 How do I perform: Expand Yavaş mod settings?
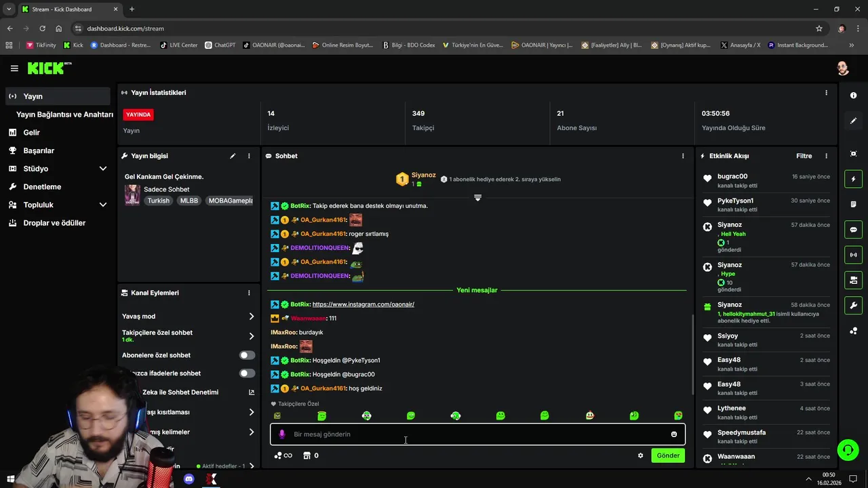click(x=251, y=317)
